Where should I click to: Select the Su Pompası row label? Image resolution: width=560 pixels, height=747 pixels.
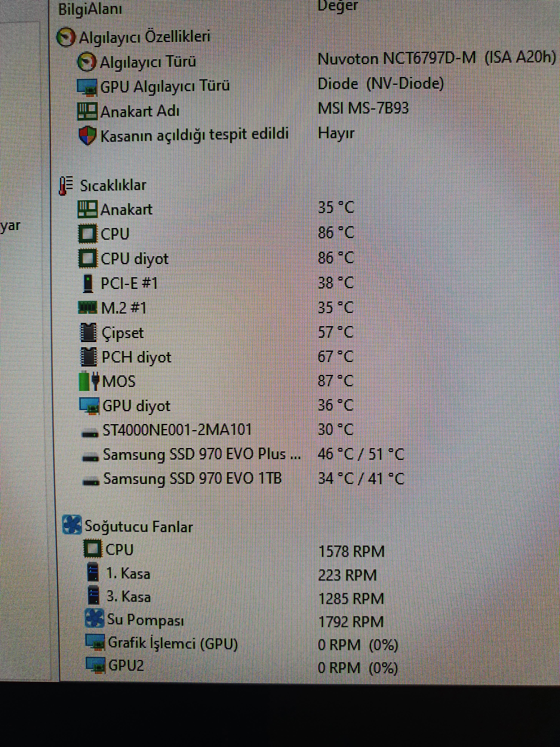146,620
